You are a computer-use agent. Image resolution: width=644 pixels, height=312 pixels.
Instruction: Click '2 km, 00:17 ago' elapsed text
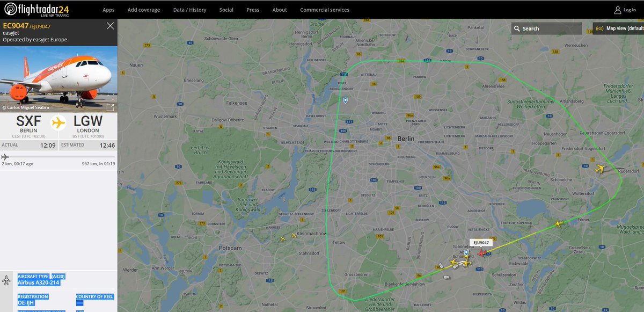pyautogui.click(x=18, y=164)
